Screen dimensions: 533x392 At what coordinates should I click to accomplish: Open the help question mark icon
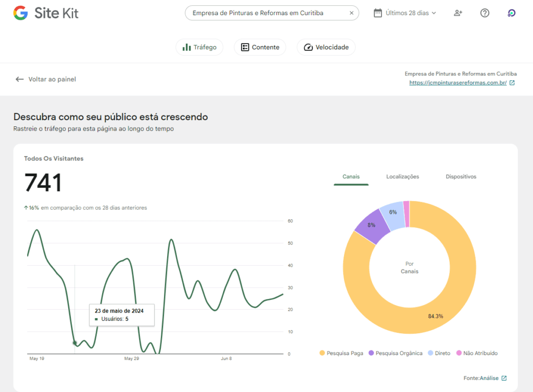pyautogui.click(x=485, y=13)
